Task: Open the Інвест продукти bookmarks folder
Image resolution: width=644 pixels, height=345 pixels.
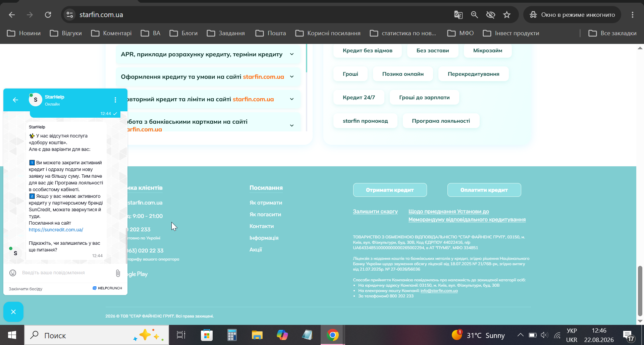Action: (x=511, y=33)
